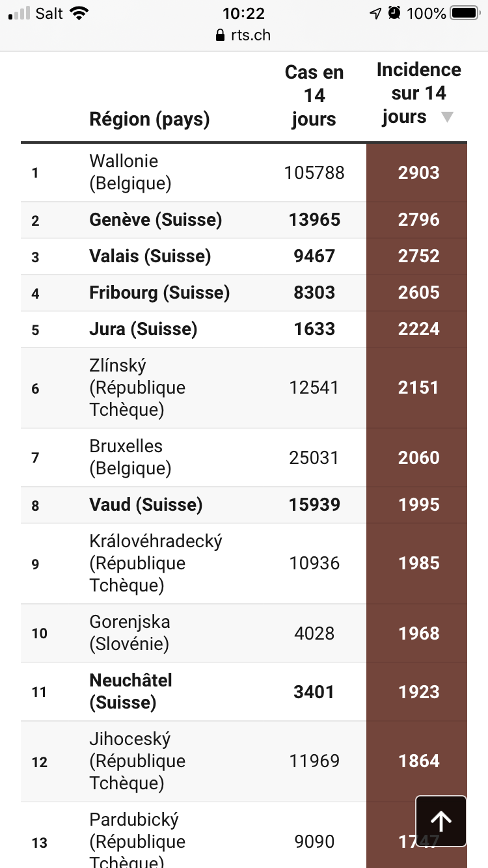
Task: Tap the location arrow status icon
Action: pos(375,14)
